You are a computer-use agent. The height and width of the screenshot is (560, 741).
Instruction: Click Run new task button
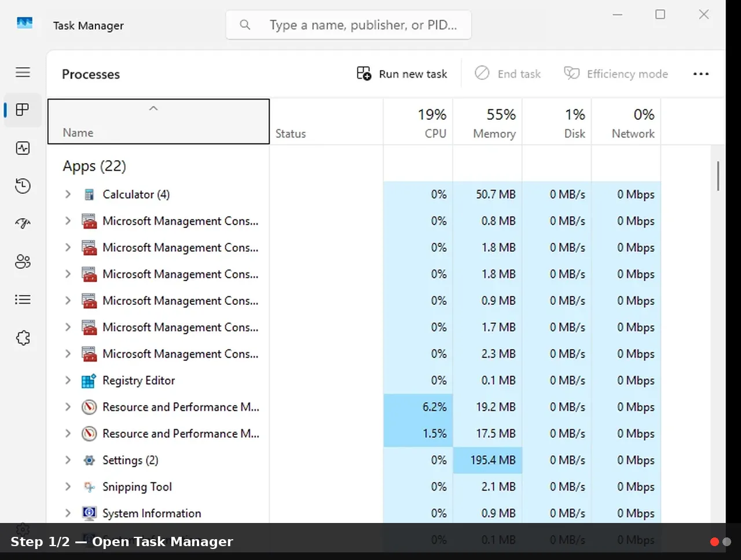(x=402, y=74)
